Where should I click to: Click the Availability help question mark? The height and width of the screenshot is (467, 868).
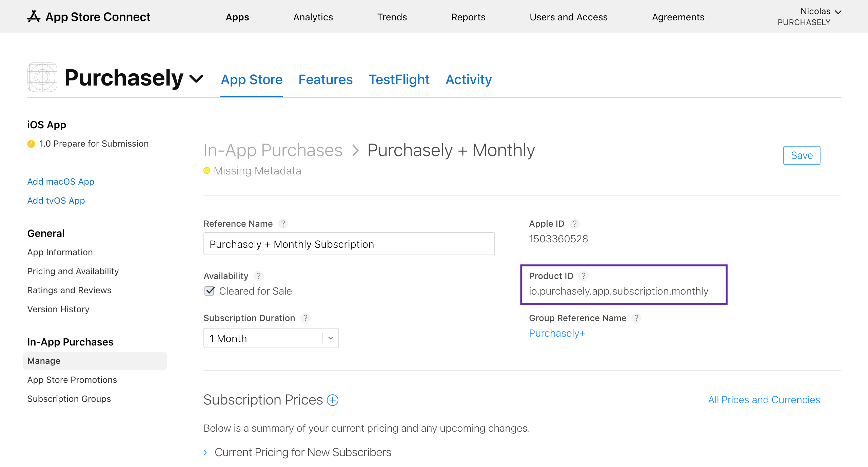pyautogui.click(x=259, y=276)
